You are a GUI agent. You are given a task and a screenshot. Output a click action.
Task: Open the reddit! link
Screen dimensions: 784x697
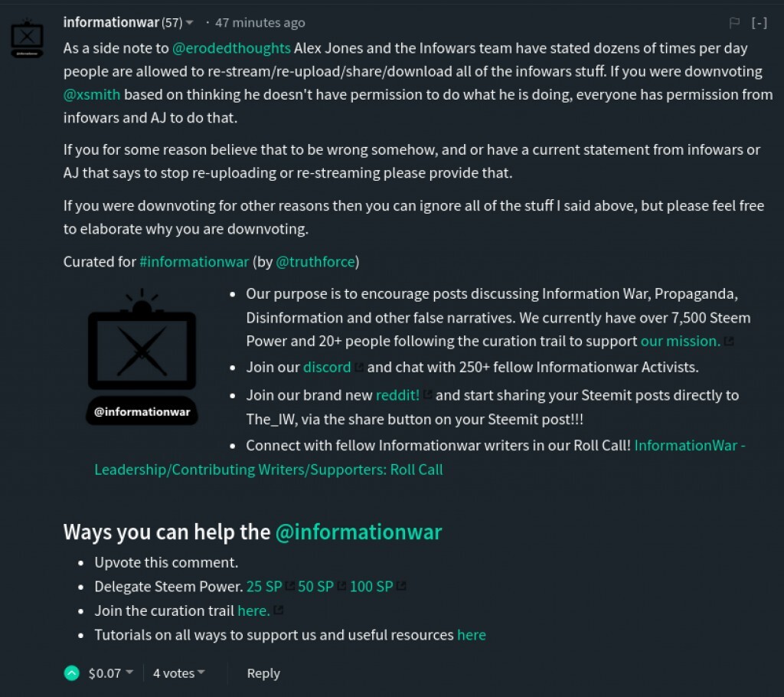(x=397, y=395)
